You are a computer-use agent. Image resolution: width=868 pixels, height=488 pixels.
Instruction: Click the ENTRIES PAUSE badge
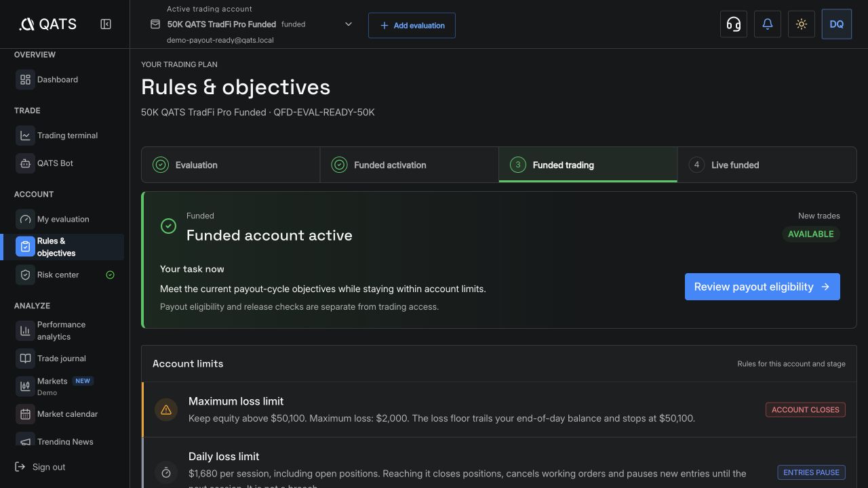(x=811, y=472)
